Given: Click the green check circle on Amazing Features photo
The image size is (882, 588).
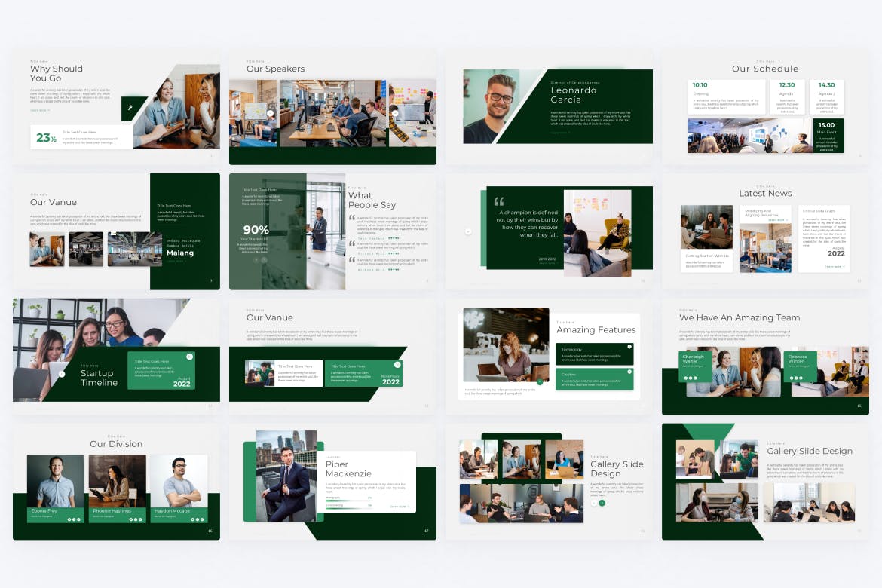Looking at the screenshot, I should coord(540,382).
